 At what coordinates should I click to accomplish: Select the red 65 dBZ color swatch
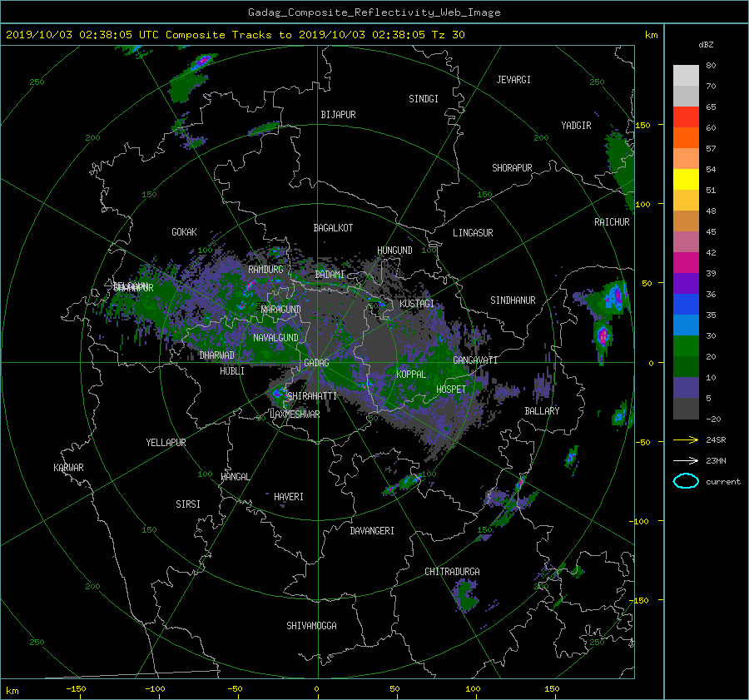point(686,117)
